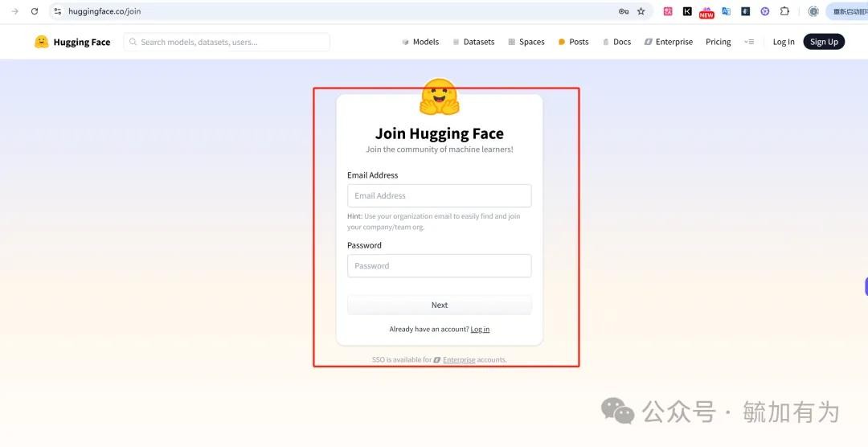Go to the Datasets section
This screenshot has width=868, height=447.
coord(473,42)
